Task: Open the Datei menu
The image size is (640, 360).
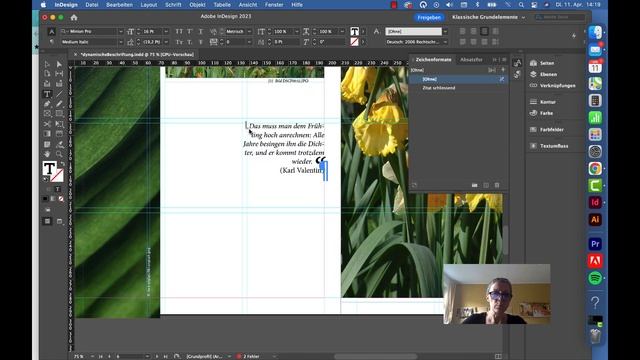Action: (92, 5)
